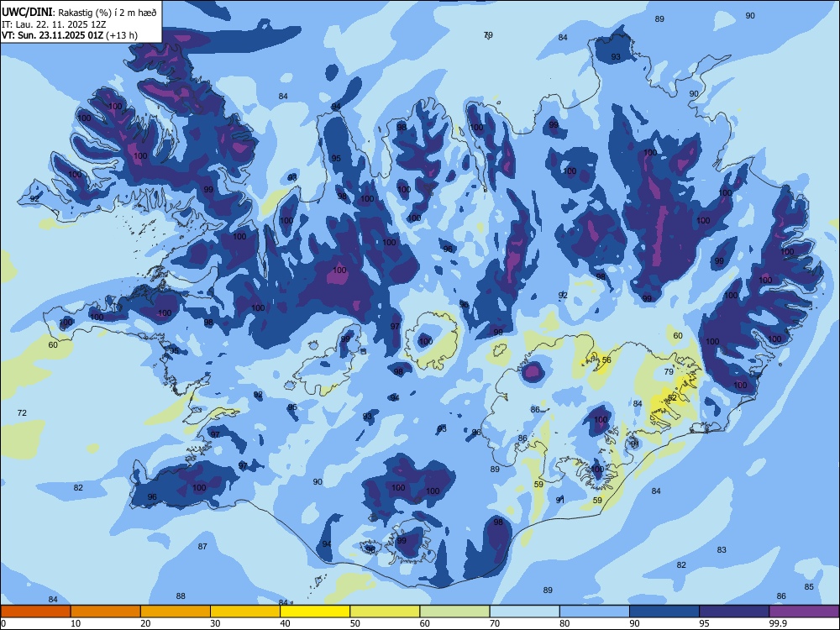This screenshot has width=840, height=630.
Task: Pick the light green 60–70 legend swatch
Action: (454, 612)
